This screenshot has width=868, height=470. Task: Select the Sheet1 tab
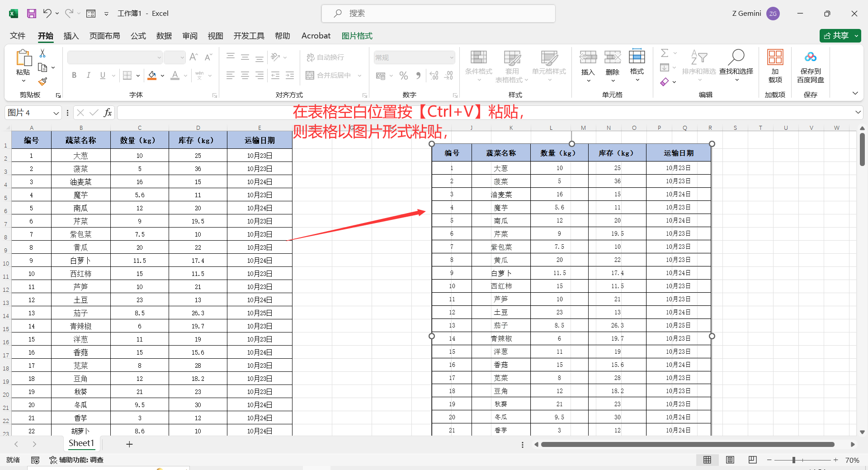coord(81,443)
